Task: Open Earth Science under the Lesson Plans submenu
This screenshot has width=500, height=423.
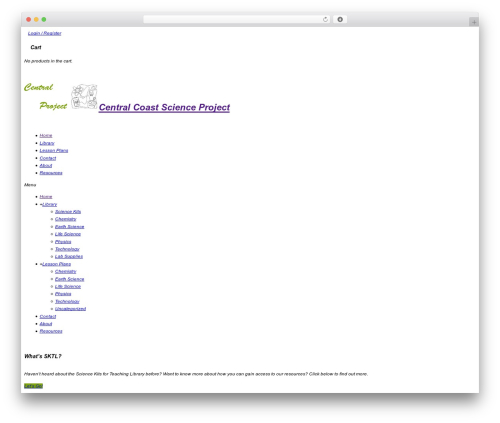Action: pos(70,279)
